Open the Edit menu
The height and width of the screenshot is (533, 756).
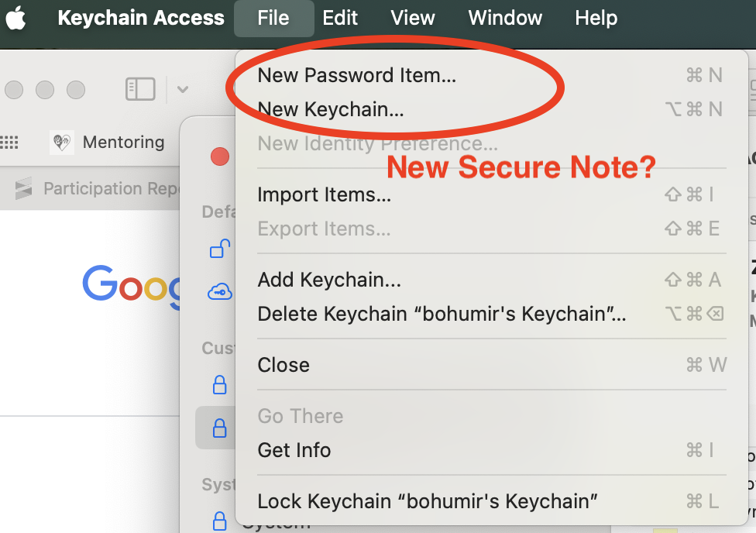[x=340, y=18]
